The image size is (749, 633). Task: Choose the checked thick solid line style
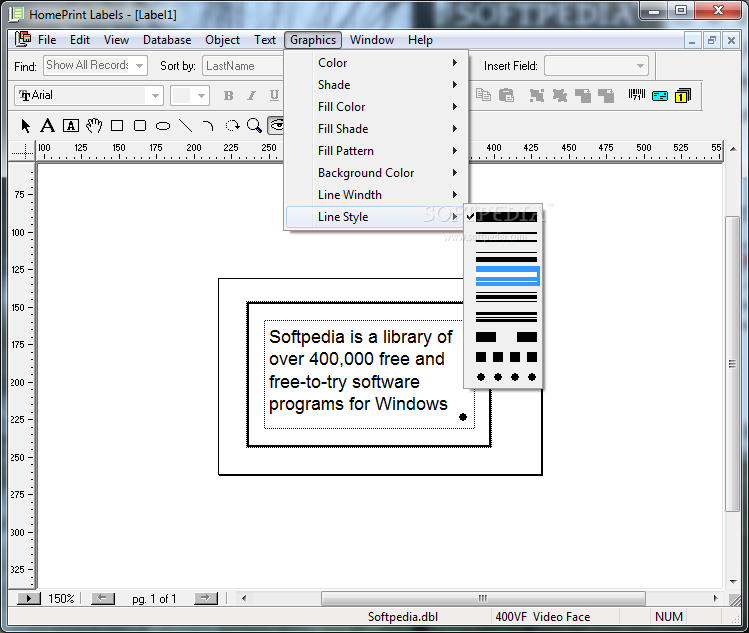(x=504, y=217)
